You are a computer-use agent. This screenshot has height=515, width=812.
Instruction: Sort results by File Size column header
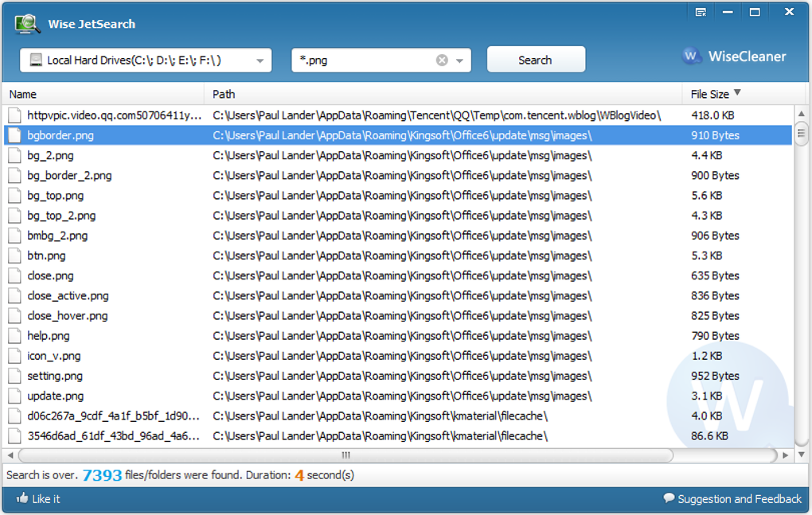[744, 94]
